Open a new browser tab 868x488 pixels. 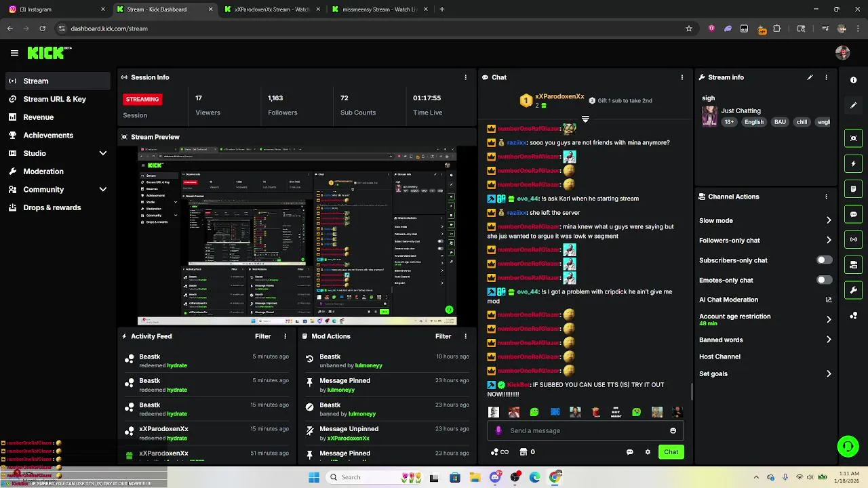pyautogui.click(x=441, y=9)
